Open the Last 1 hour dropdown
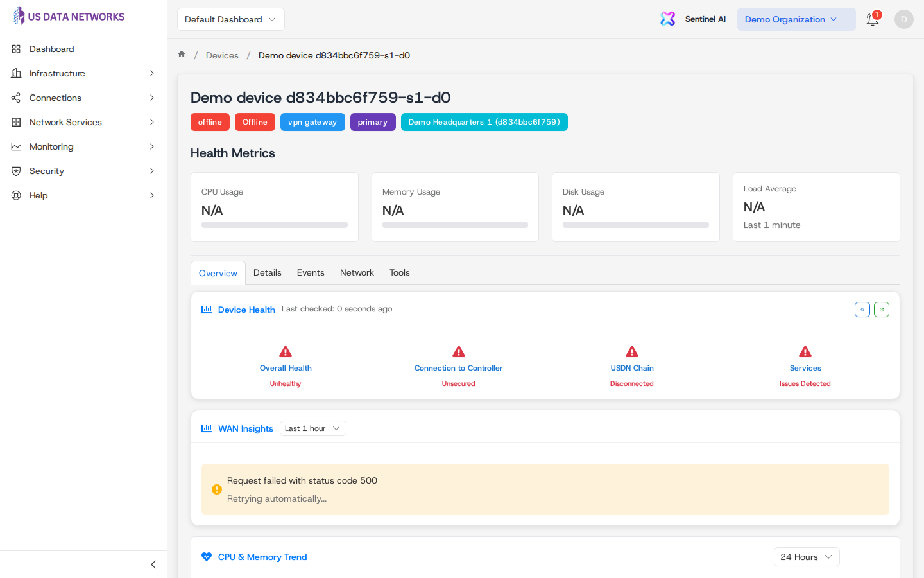 click(313, 428)
